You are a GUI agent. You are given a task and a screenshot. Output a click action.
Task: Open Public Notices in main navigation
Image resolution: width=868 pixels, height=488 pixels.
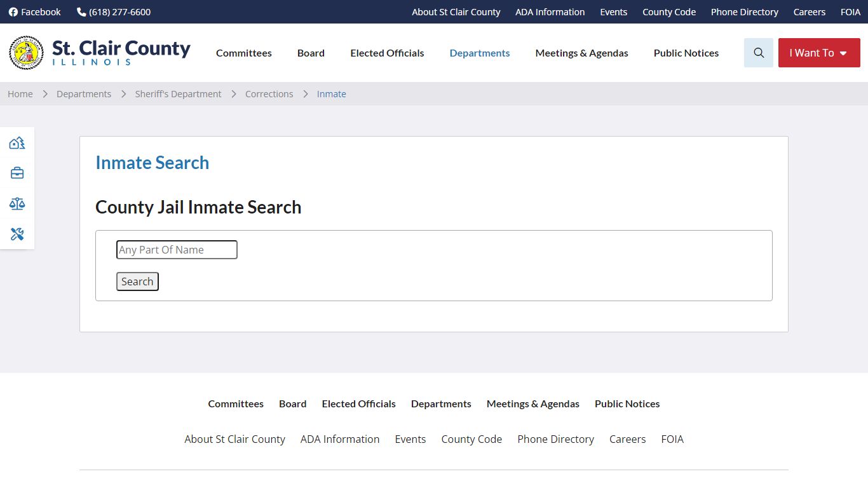click(x=686, y=53)
